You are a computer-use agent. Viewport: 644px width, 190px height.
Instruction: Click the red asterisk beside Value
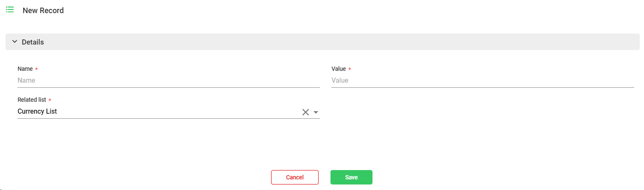(350, 69)
